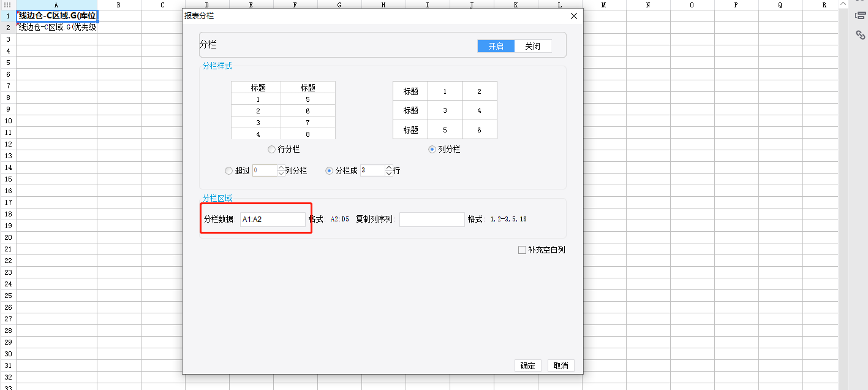Select column header A
Image resolution: width=868 pixels, height=390 pixels.
pyautogui.click(x=56, y=5)
